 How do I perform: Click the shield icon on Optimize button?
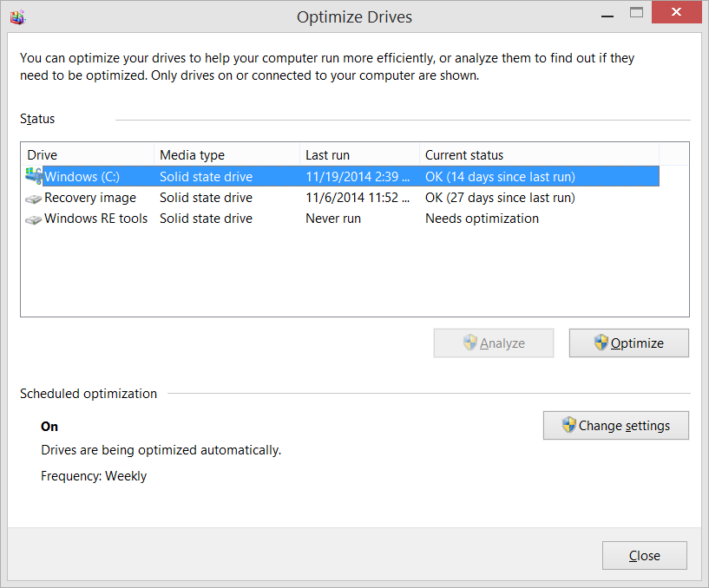[601, 343]
